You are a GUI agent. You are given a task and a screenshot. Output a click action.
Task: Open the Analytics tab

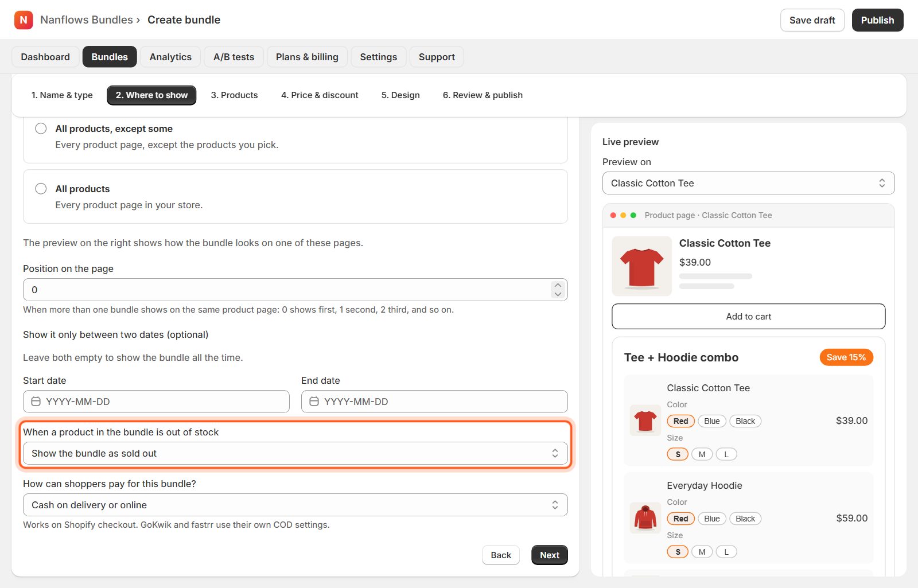point(170,57)
